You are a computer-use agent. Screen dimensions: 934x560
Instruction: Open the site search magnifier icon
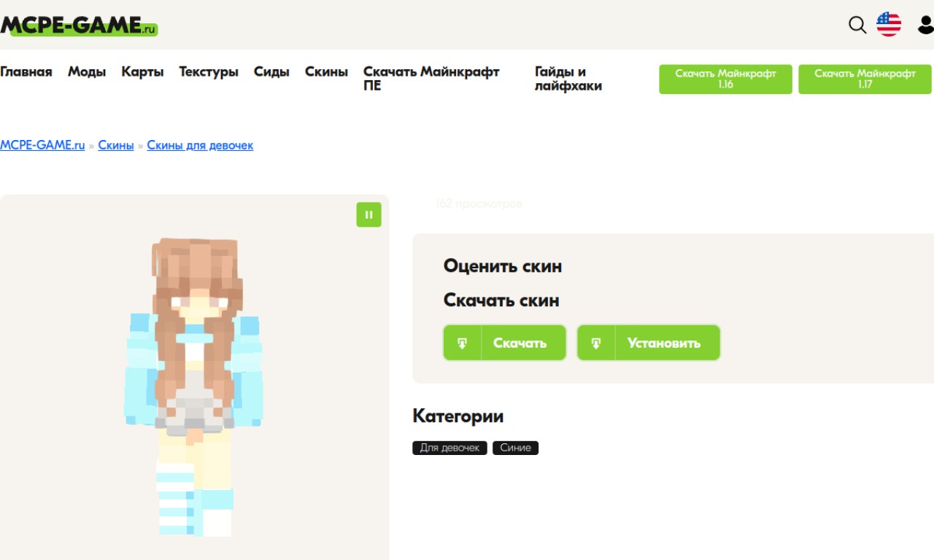[x=857, y=25]
